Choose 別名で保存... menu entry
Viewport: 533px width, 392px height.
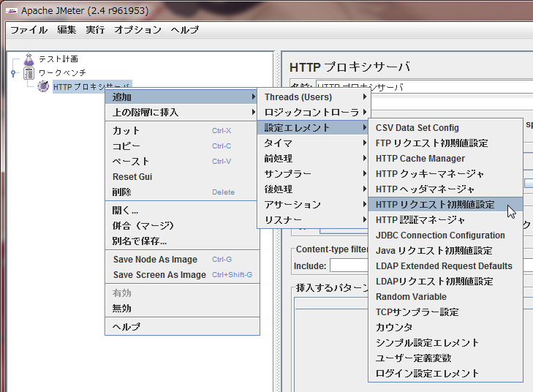182,241
